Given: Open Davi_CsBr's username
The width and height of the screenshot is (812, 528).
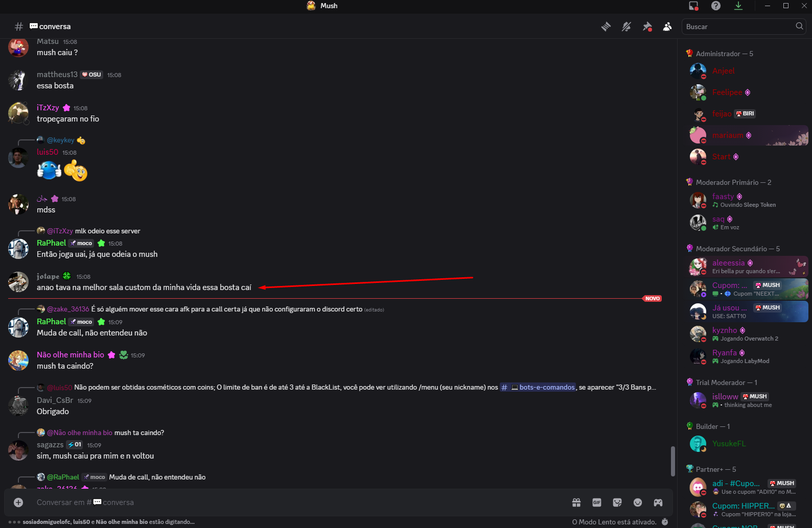Looking at the screenshot, I should click(55, 400).
